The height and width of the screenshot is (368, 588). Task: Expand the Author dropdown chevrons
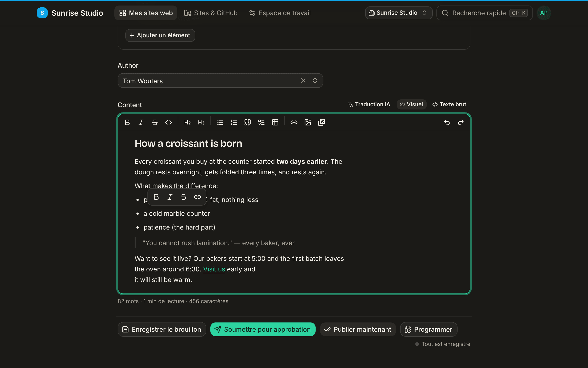click(315, 80)
